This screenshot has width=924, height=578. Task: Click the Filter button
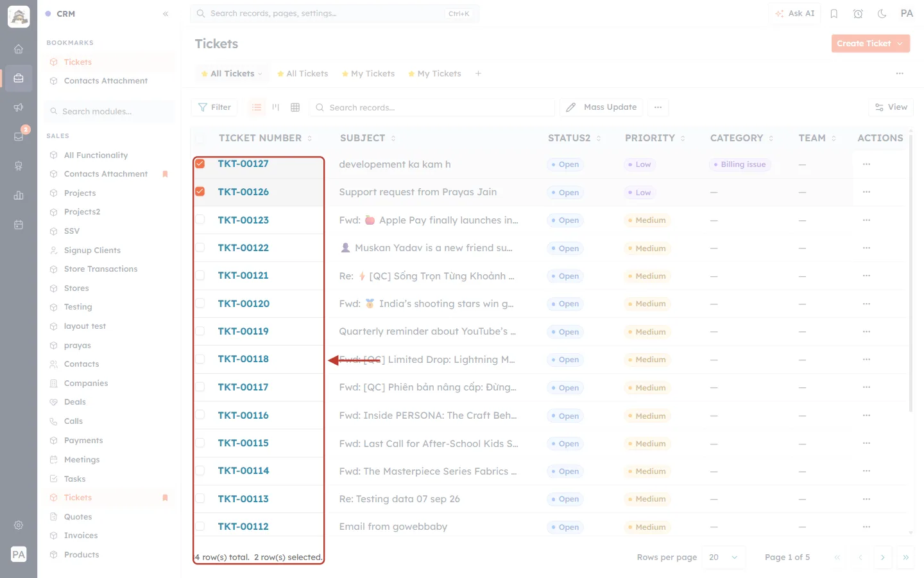coord(214,107)
